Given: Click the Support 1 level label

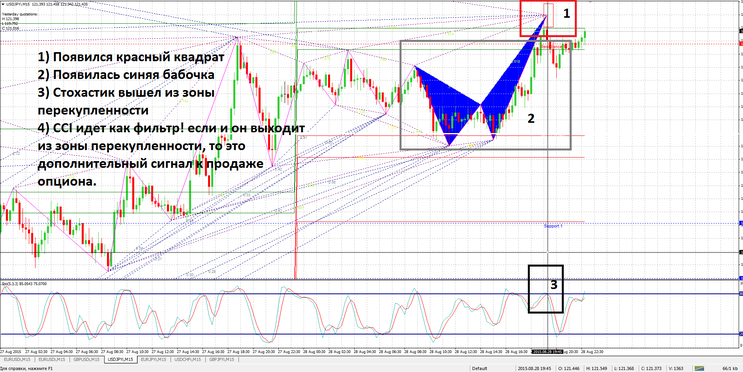Looking at the screenshot, I should (553, 226).
